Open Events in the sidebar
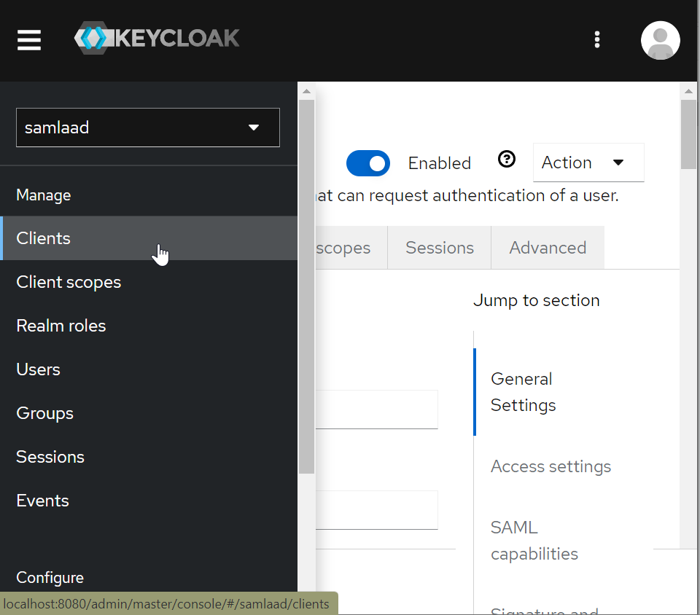The width and height of the screenshot is (700, 615). tap(42, 501)
